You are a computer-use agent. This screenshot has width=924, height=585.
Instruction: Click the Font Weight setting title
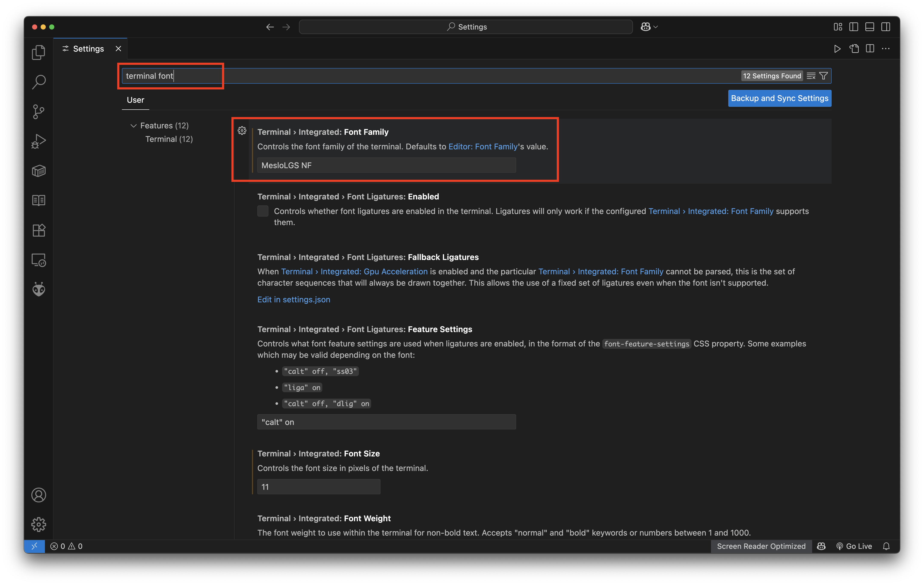[x=324, y=519]
